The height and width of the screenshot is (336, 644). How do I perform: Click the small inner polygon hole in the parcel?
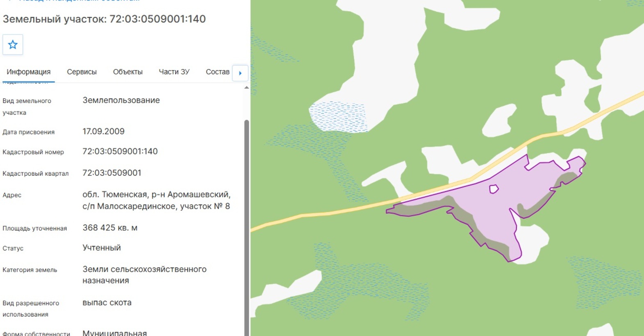pyautogui.click(x=494, y=189)
